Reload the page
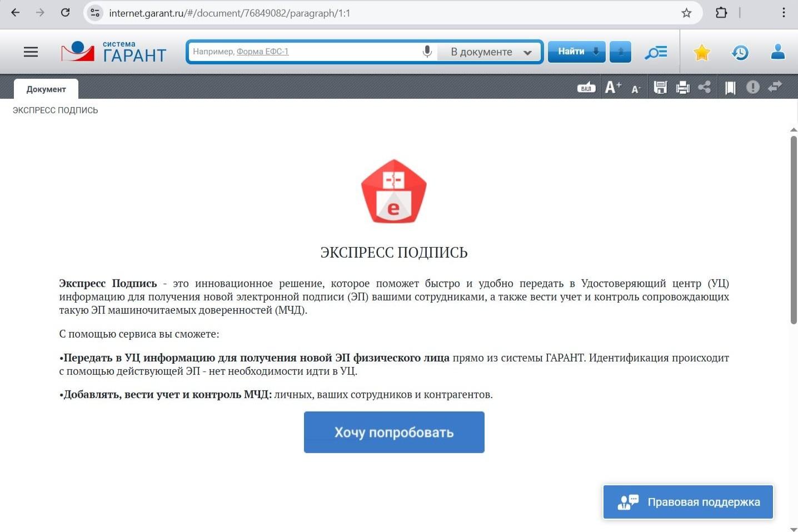 point(65,13)
